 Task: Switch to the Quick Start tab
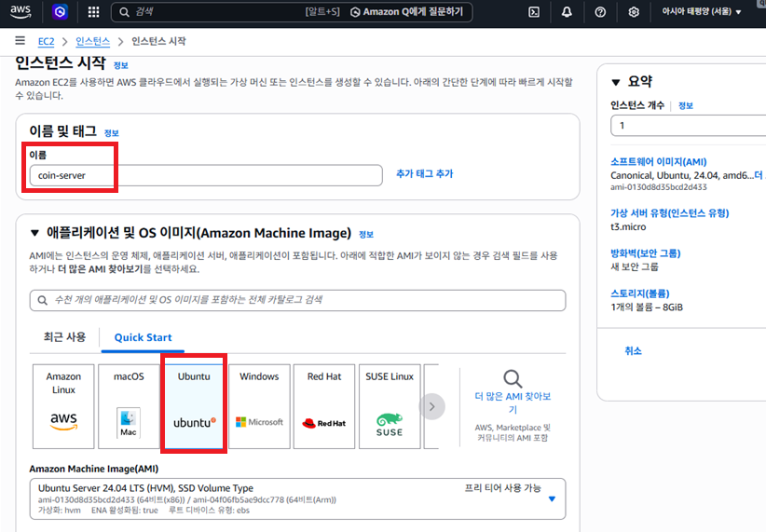(x=144, y=337)
